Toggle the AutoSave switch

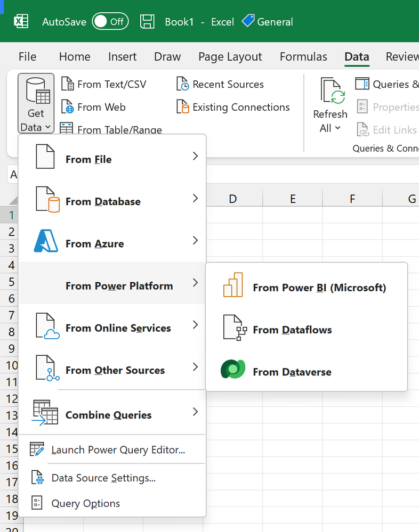110,21
